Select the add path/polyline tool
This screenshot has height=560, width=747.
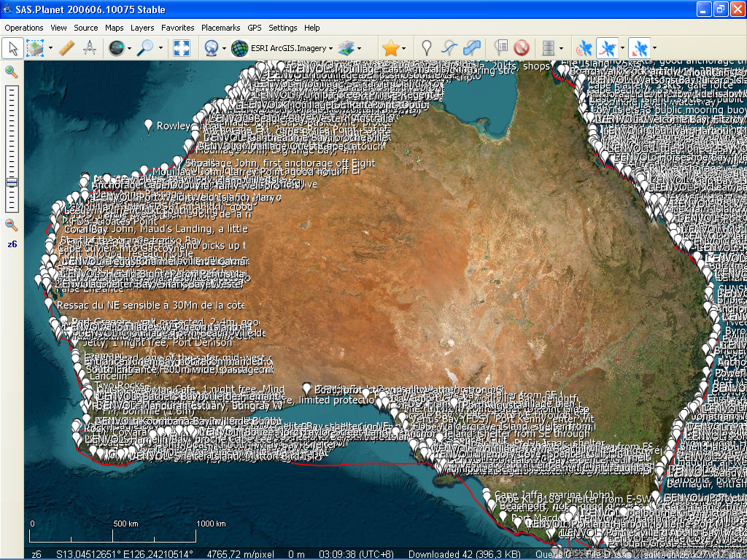coord(449,48)
